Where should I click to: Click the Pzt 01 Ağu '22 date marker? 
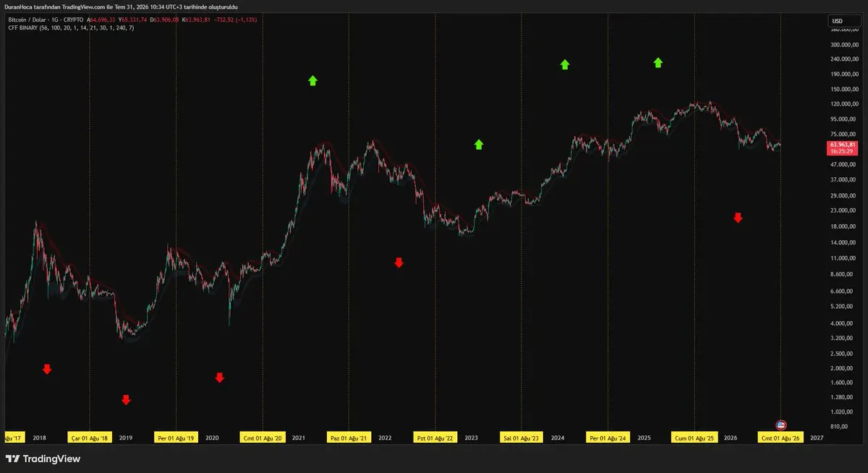pyautogui.click(x=435, y=438)
